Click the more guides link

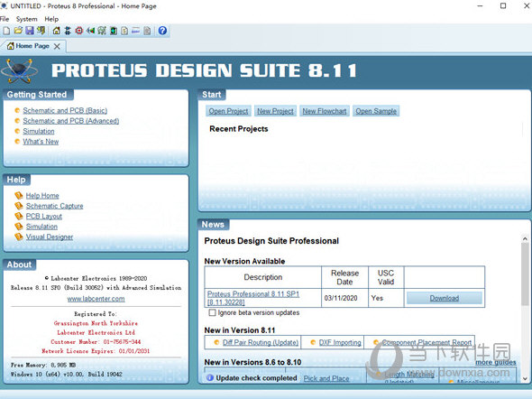495,362
